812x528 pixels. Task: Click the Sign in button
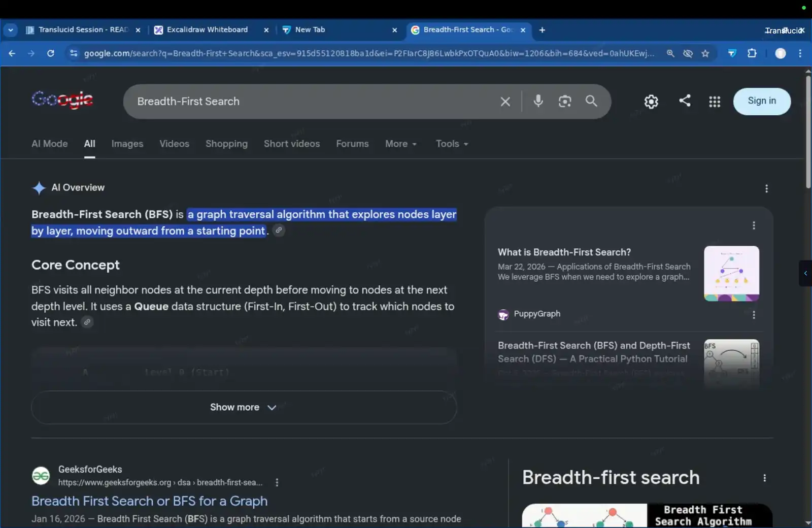tap(762, 101)
